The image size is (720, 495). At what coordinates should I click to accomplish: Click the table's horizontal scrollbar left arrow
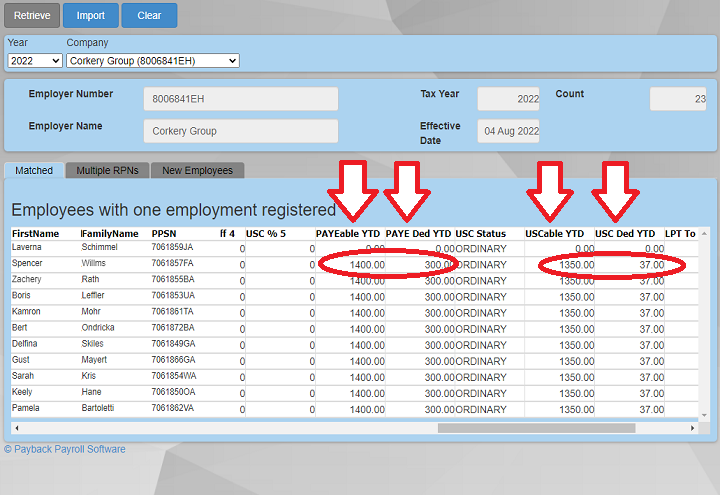[17, 428]
